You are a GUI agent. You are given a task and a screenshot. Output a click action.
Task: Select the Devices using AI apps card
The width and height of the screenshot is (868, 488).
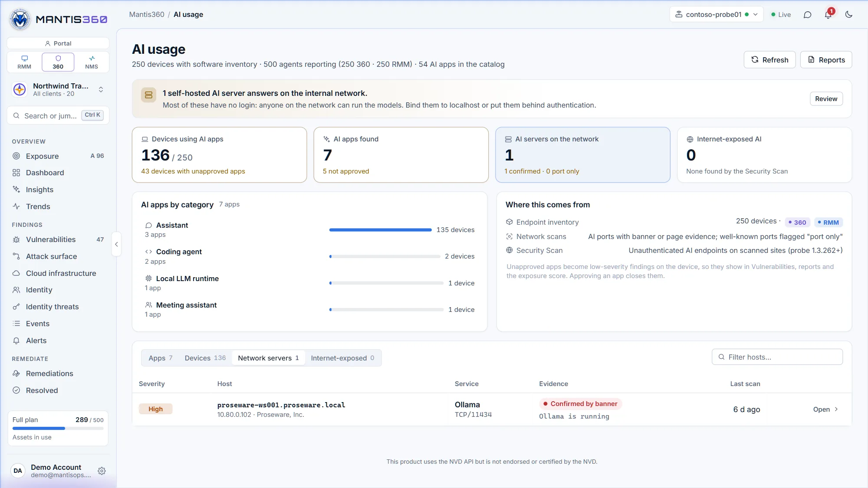(x=219, y=155)
